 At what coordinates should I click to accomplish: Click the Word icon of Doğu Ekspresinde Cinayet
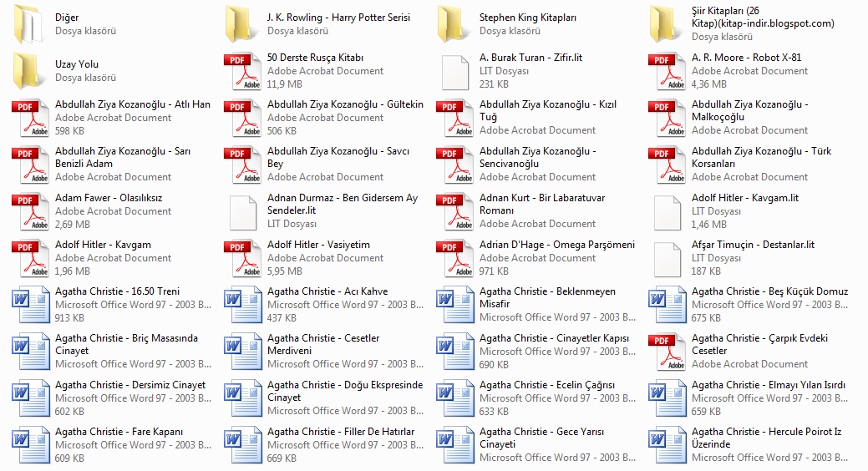tap(242, 398)
